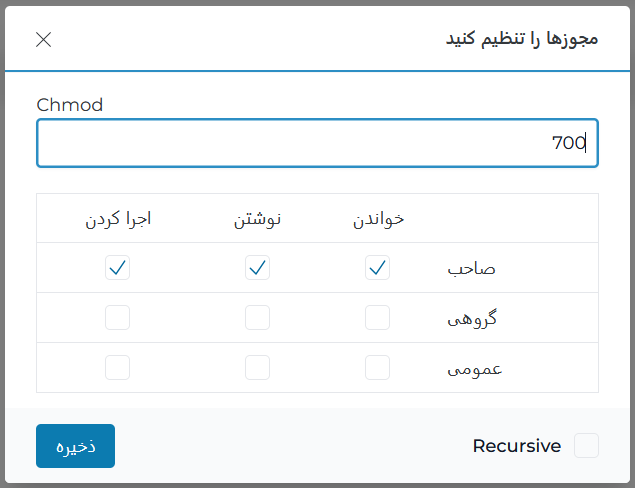Close the permissions dialog with the X
Viewport: 635px width, 488px height.
(x=43, y=40)
